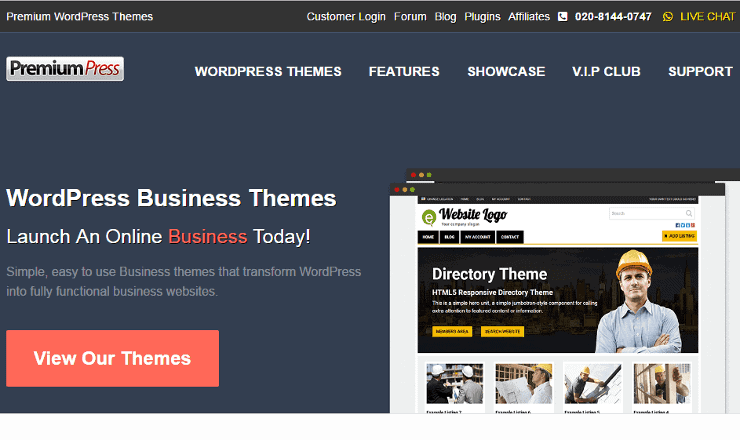
Task: Click yellow Add Listing button in preview
Action: click(x=679, y=236)
